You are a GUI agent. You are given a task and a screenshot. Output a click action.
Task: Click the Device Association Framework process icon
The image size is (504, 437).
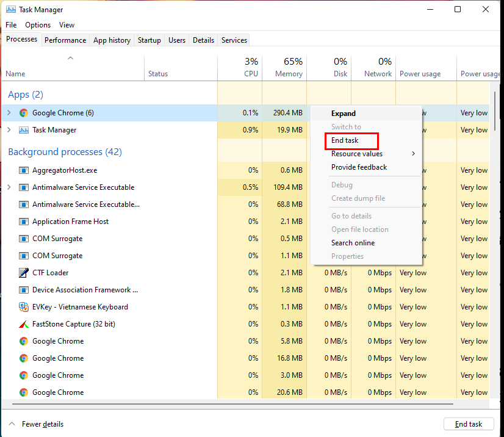(x=23, y=290)
